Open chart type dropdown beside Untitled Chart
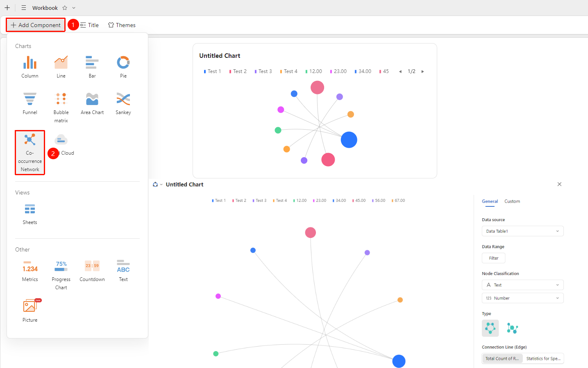The width and height of the screenshot is (588, 368). click(157, 185)
